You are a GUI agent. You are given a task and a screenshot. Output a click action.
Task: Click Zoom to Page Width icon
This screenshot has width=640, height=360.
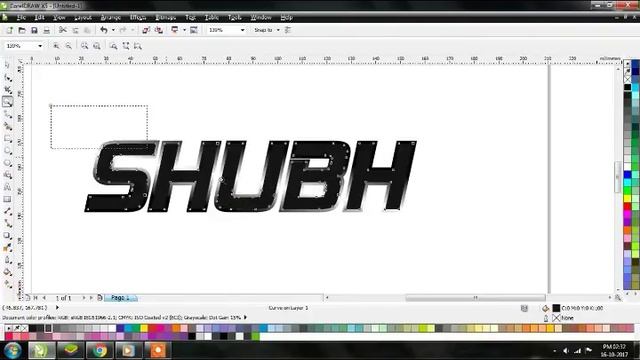[126, 46]
